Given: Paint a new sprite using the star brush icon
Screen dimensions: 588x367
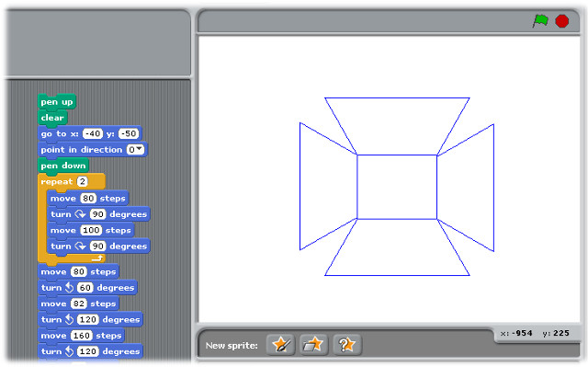Looking at the screenshot, I should pyautogui.click(x=280, y=345).
